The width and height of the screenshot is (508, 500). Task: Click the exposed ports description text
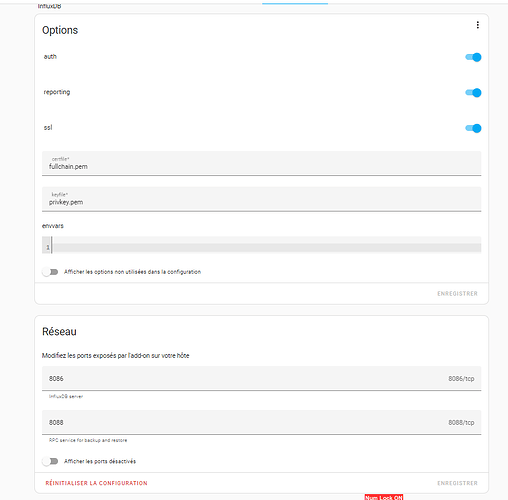point(116,356)
